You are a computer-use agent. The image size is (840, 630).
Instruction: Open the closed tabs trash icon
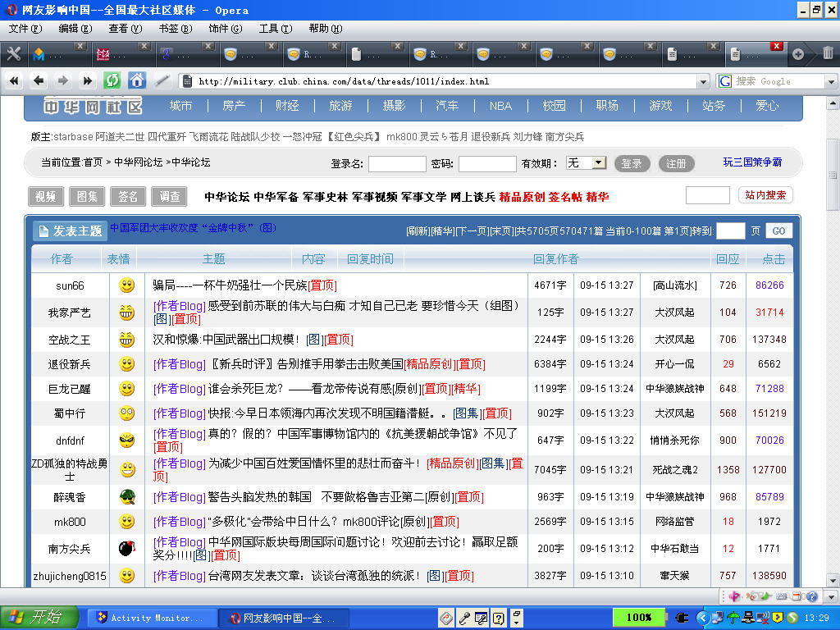pos(828,54)
